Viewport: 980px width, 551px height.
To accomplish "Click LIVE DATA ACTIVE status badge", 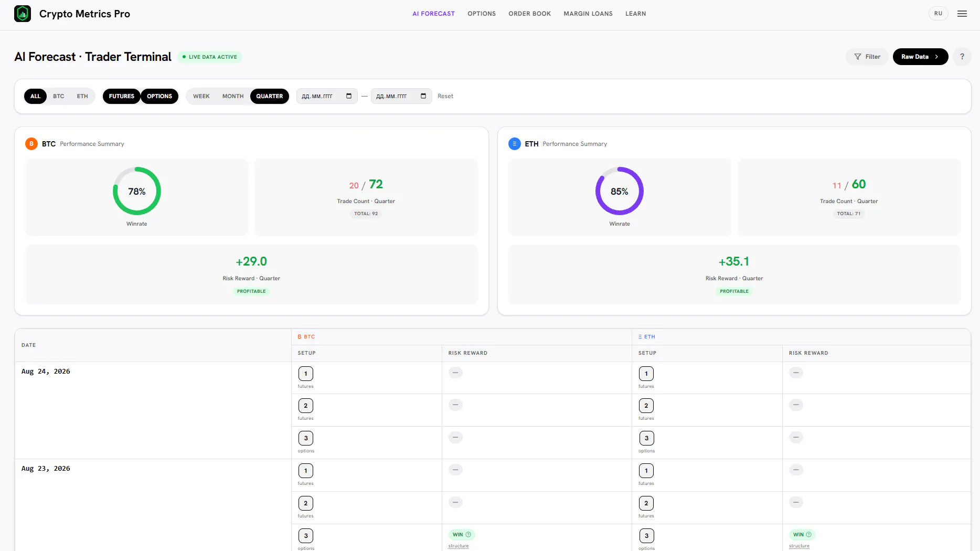I will pos(210,57).
